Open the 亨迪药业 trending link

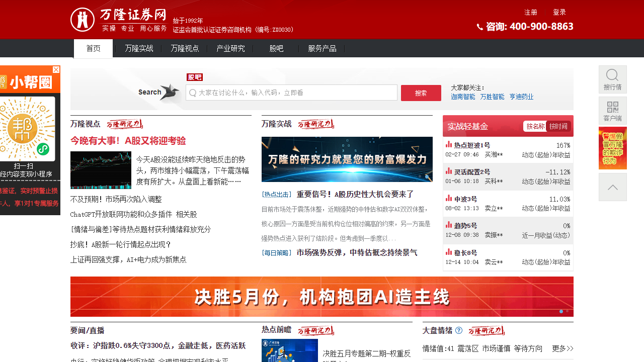(x=521, y=97)
